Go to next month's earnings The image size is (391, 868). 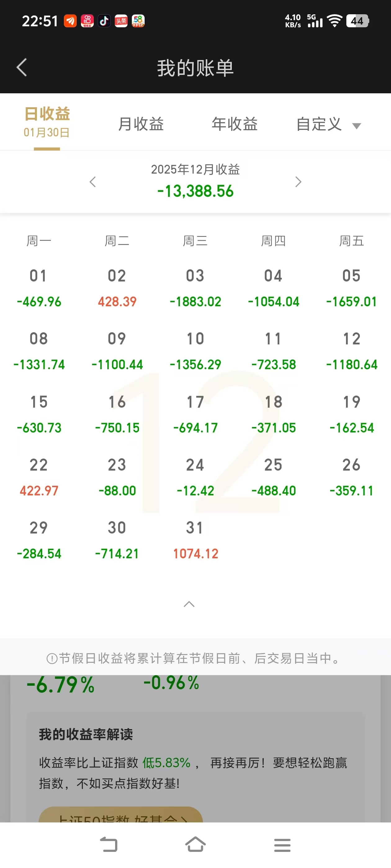[298, 182]
